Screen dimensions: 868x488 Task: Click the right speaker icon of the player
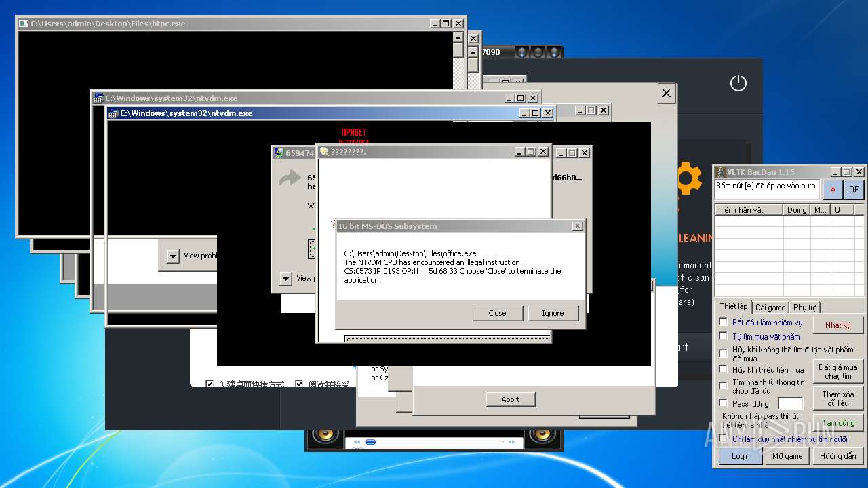pyautogui.click(x=542, y=435)
